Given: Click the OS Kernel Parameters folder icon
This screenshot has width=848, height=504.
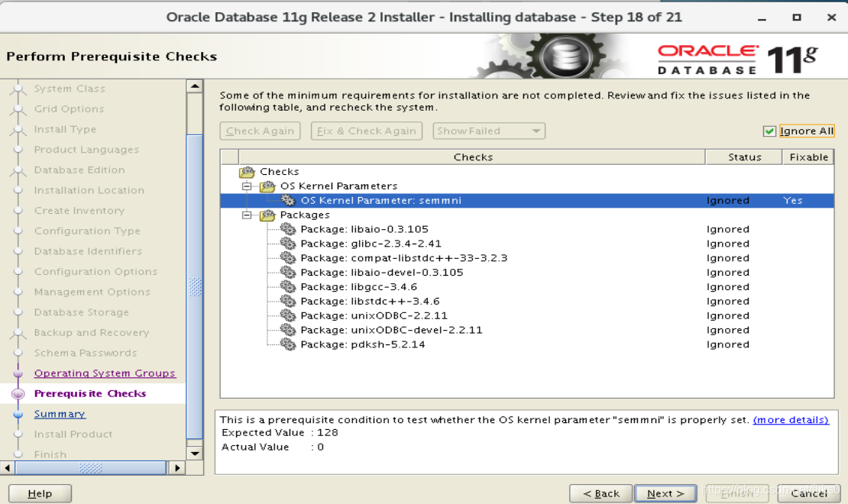Looking at the screenshot, I should (x=267, y=186).
